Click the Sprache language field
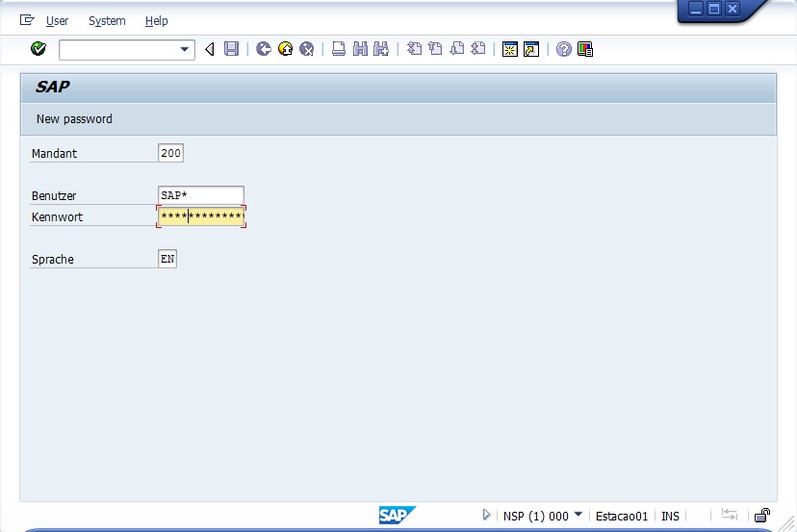The width and height of the screenshot is (797, 532). point(167,259)
